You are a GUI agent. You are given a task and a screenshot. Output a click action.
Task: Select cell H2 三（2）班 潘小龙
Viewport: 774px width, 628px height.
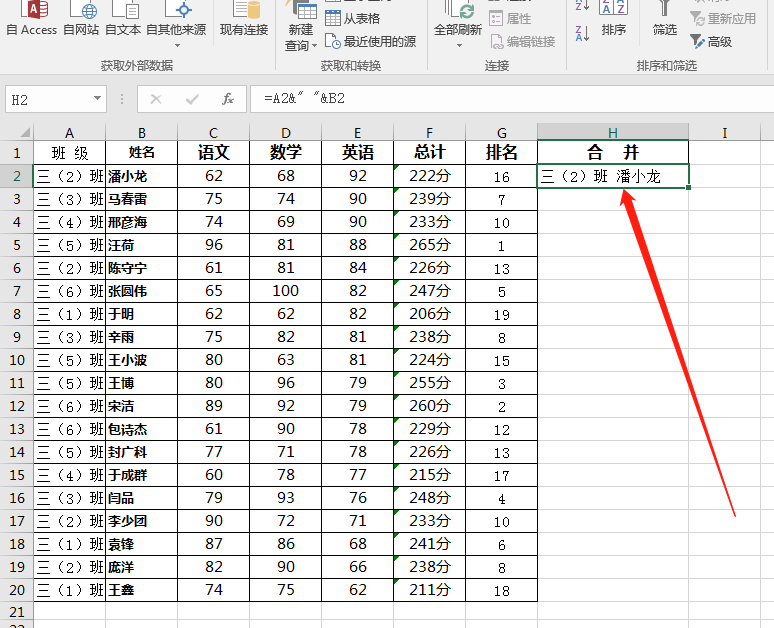point(613,176)
